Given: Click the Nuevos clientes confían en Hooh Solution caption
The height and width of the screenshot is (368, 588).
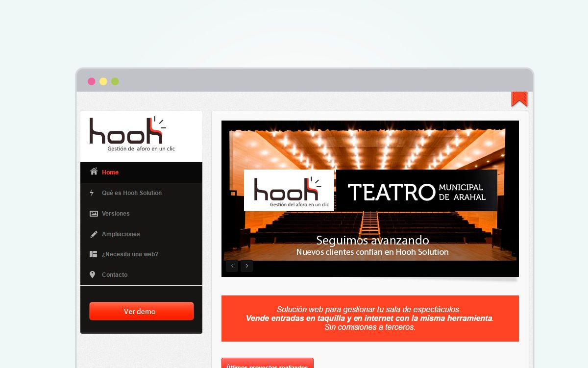Looking at the screenshot, I should point(372,252).
